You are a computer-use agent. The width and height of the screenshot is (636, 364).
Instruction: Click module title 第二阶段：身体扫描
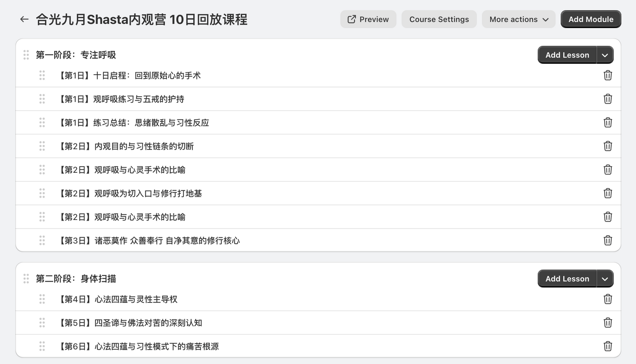pyautogui.click(x=76, y=279)
